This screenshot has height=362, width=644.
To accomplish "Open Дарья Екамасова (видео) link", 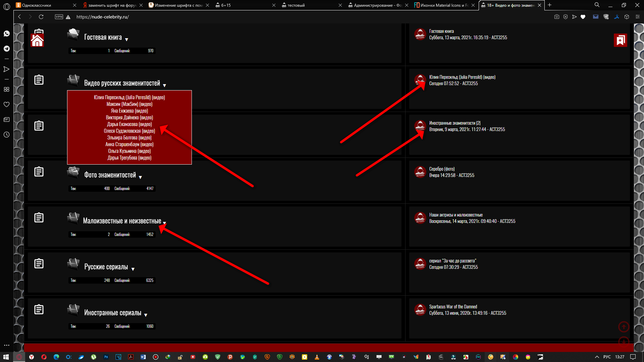I will pos(129,124).
